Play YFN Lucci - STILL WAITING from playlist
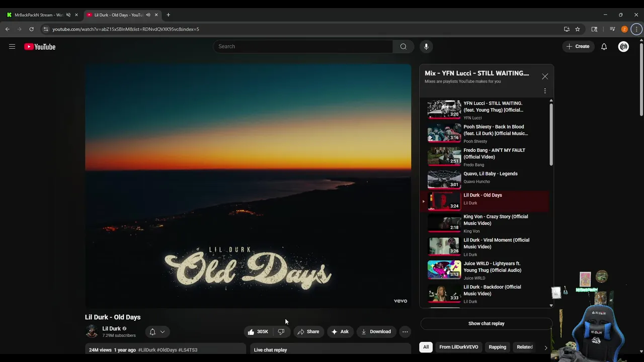The width and height of the screenshot is (644, 362). tap(486, 110)
